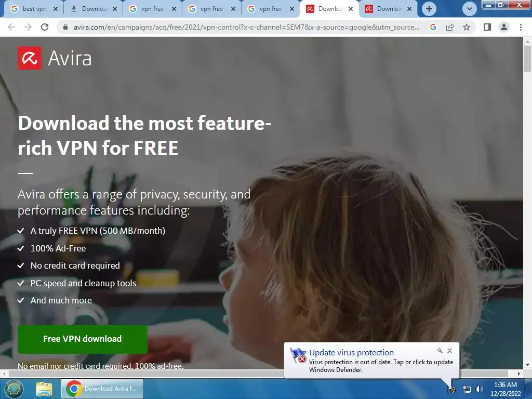Viewport: 532px width, 399px height.
Task: Click 'A truly FREE VPN (500 MB/month)' text
Action: [98, 231]
